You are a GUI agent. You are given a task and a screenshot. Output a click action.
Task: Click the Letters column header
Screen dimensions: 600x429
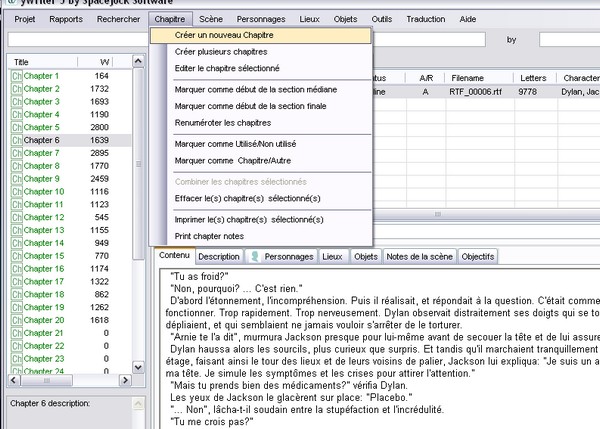coord(535,78)
